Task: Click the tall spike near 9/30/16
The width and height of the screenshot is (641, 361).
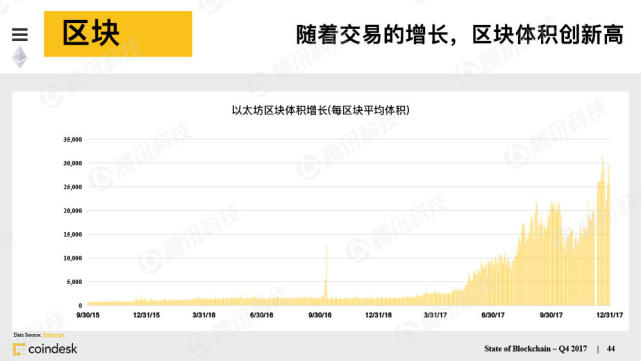Action: [326, 274]
